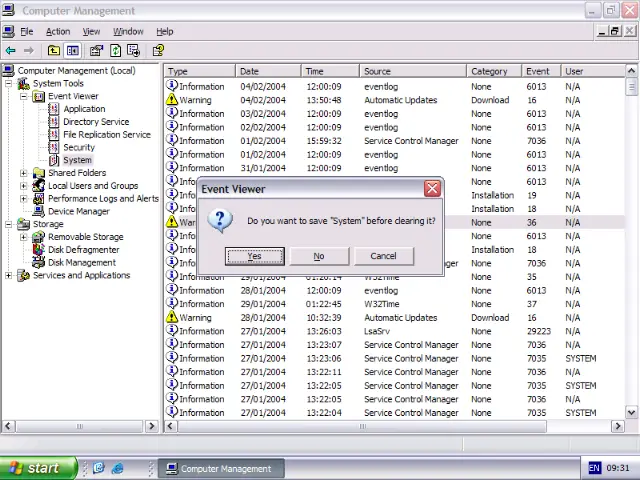Click the Disk Management icon
The image size is (640, 480).
point(38,262)
